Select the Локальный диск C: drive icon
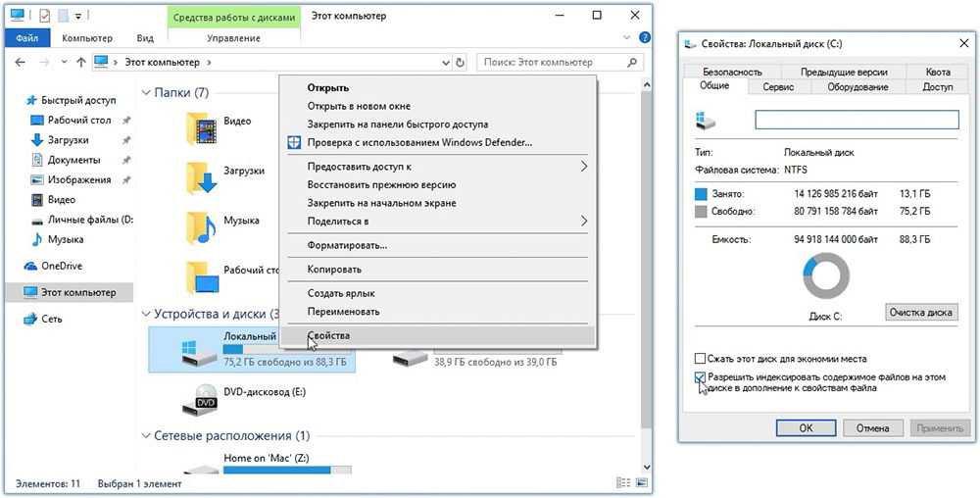Viewport: 980px width, 498px height. 199,352
